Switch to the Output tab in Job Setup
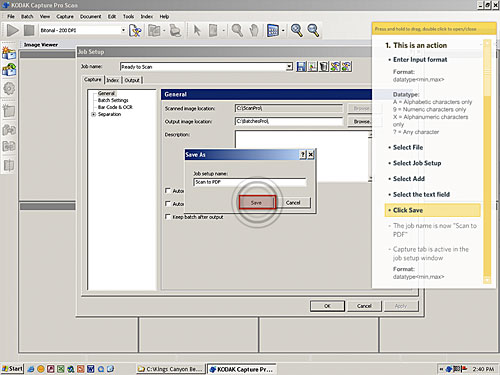Image resolution: width=500 pixels, height=375 pixels. (132, 80)
